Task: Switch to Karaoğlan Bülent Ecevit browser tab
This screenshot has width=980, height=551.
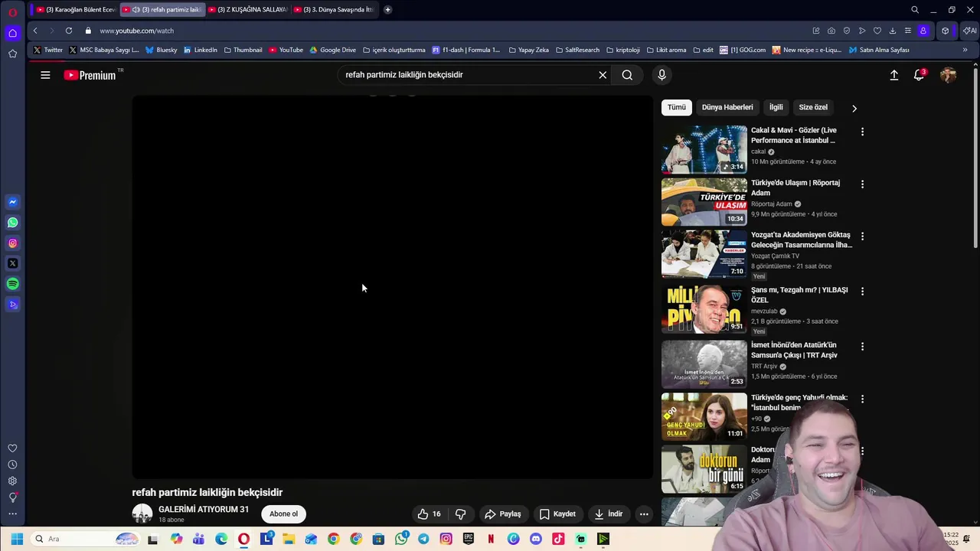Action: click(x=77, y=9)
